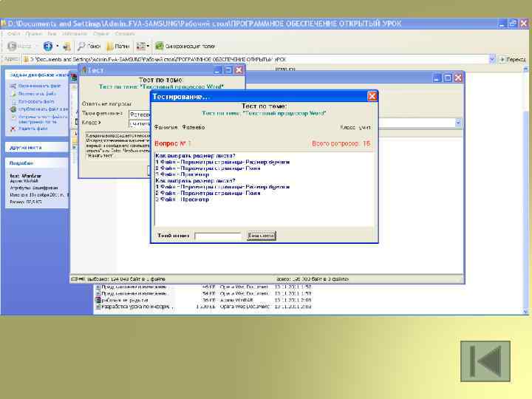Open the Вид menu in Explorer

pyautogui.click(x=52, y=33)
